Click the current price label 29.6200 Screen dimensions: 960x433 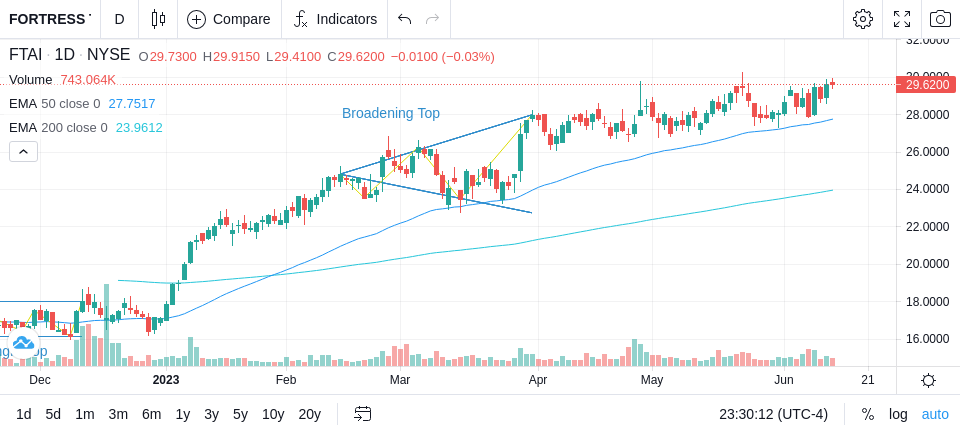[x=926, y=85]
